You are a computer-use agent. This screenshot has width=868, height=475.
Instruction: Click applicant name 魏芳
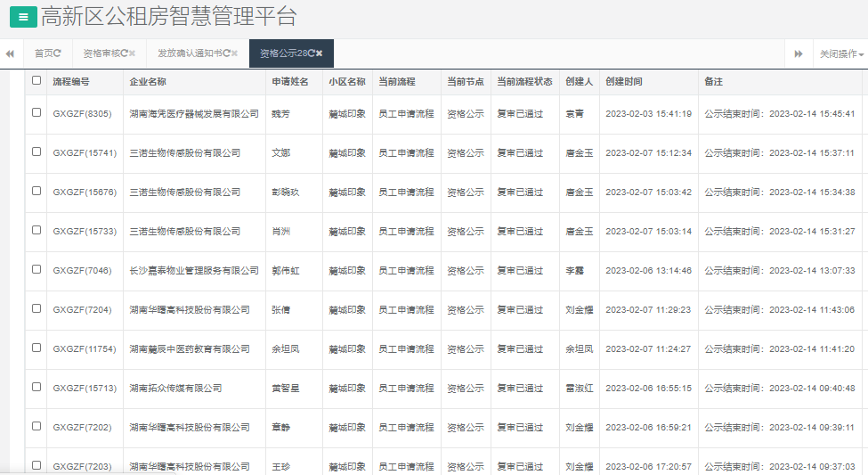coord(280,113)
